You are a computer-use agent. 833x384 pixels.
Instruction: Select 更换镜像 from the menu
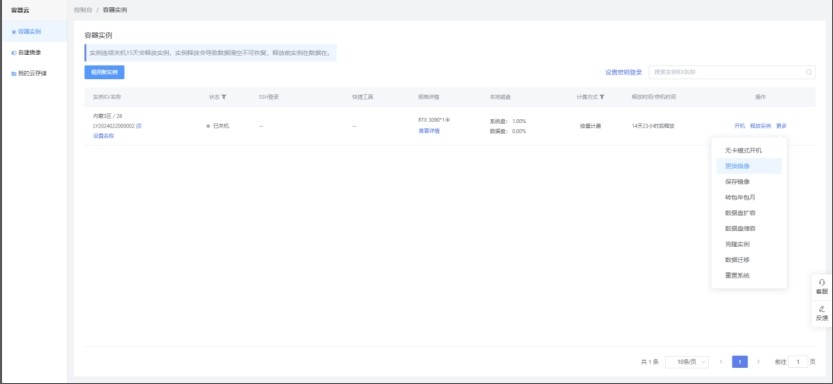pyautogui.click(x=749, y=166)
